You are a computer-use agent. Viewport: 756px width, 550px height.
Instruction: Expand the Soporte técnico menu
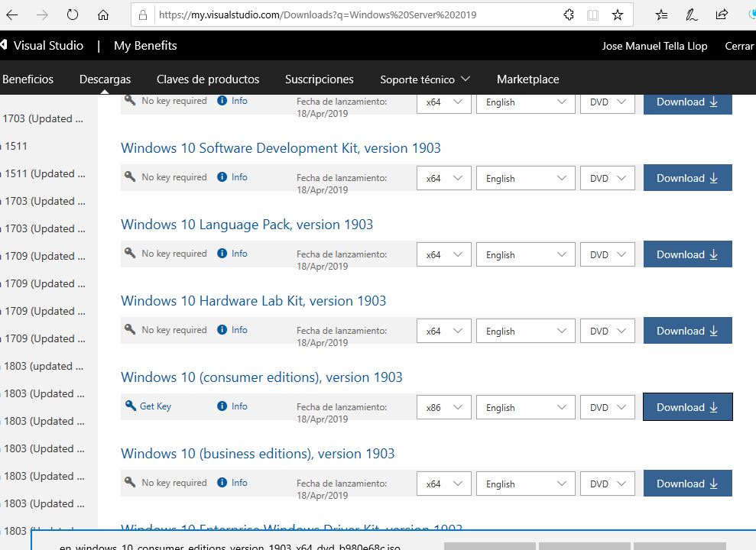click(x=425, y=79)
